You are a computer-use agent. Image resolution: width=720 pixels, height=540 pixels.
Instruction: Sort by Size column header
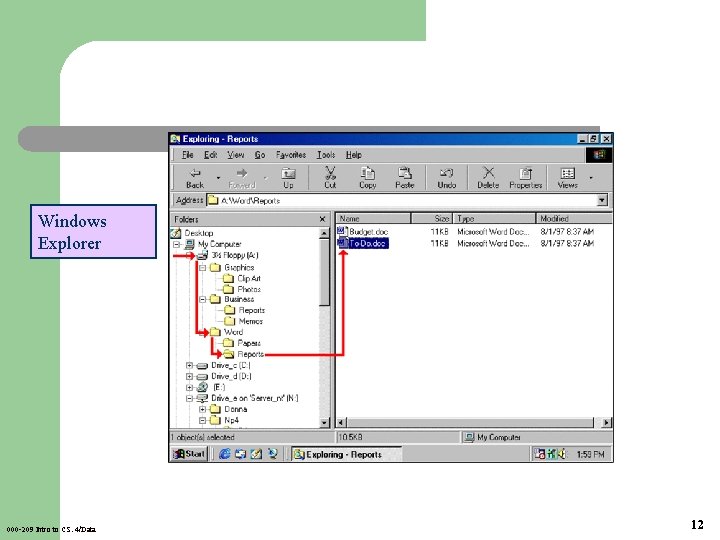[x=432, y=219]
